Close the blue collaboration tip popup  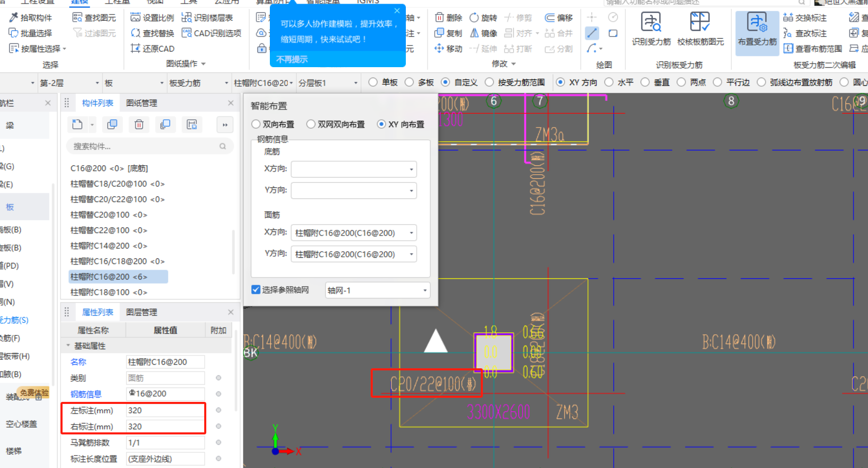pos(397,10)
